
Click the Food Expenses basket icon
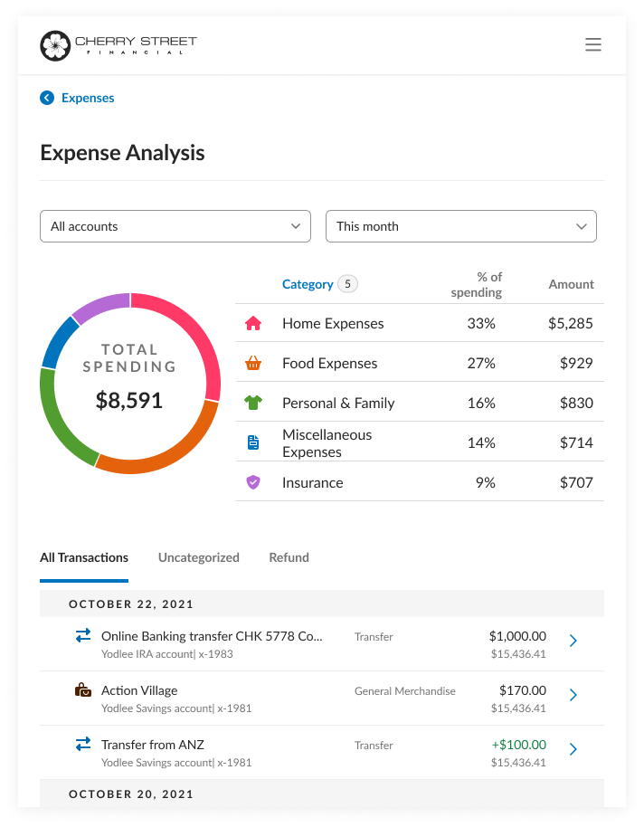pos(253,363)
